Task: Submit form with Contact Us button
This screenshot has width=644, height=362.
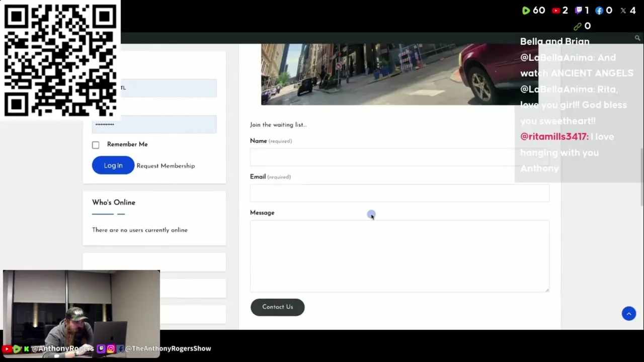Action: tap(278, 307)
